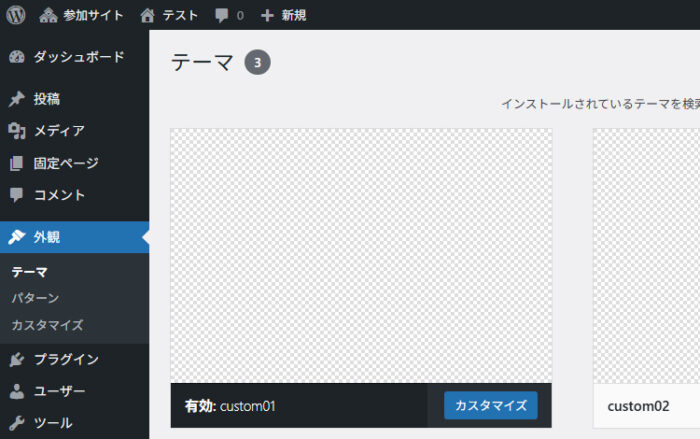
Task: Go to the パターン submenu item
Action: (35, 298)
